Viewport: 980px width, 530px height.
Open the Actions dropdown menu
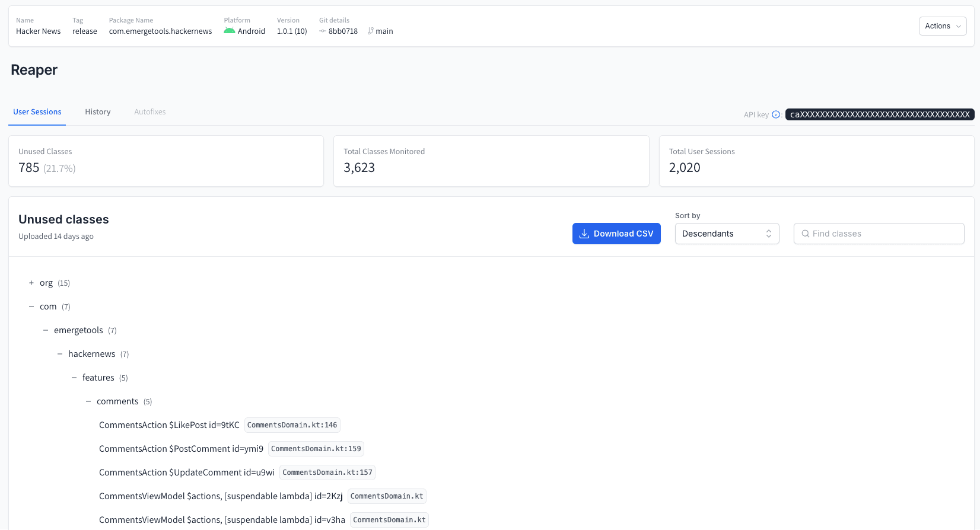coord(942,26)
